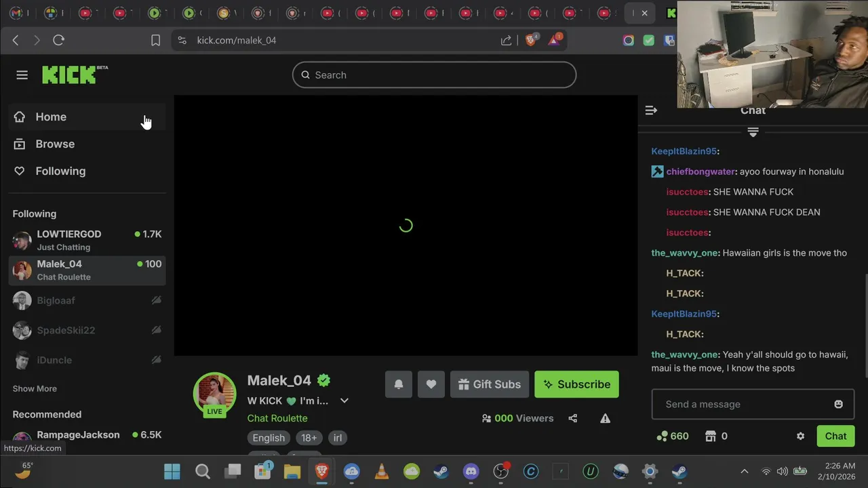
Task: Expand pinned chat handle below Chat header
Action: pyautogui.click(x=753, y=132)
